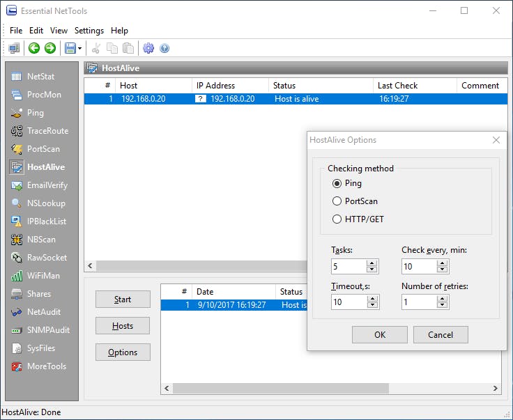Open the Help menu
Image resolution: width=513 pixels, height=420 pixels.
(x=119, y=31)
